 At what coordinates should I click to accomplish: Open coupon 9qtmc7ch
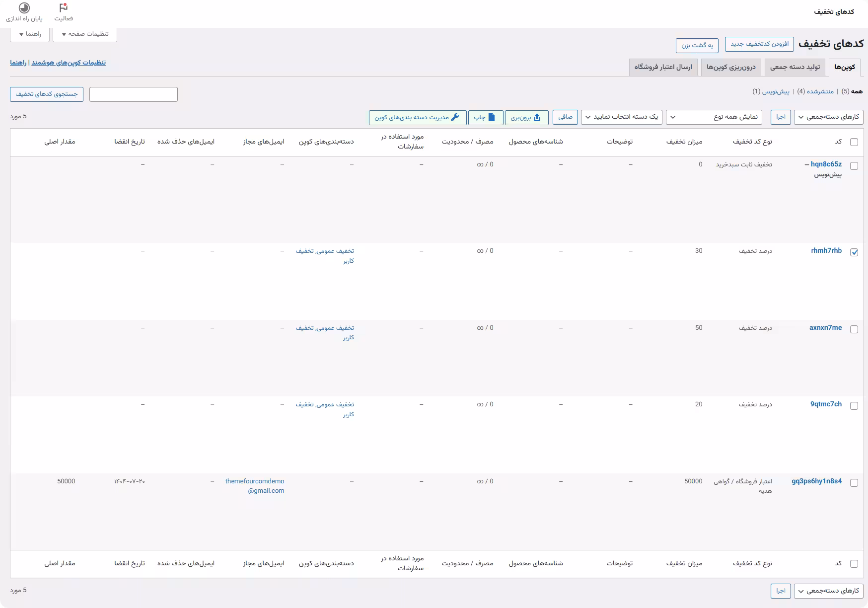[826, 404]
